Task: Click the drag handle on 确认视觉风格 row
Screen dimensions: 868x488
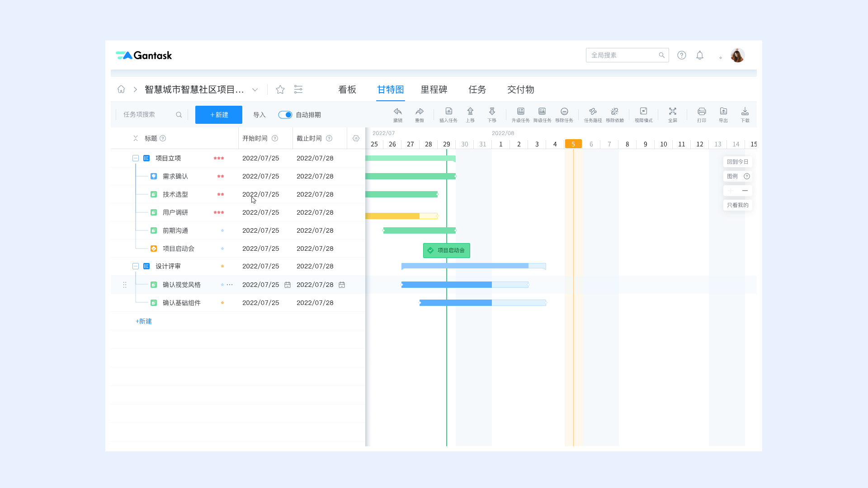Action: coord(125,285)
